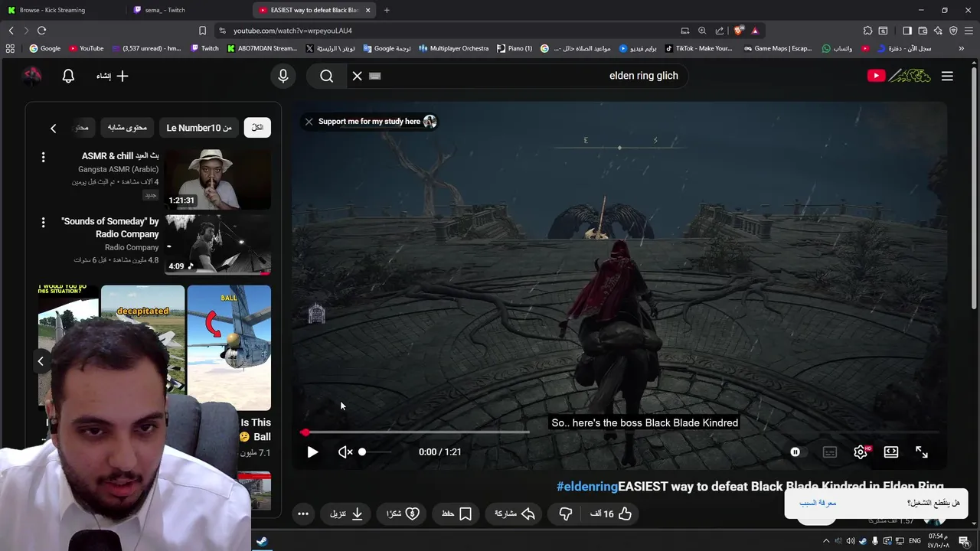Select the 'محتوى مشابه' chip
Viewport: 980px width, 551px height.
127,128
